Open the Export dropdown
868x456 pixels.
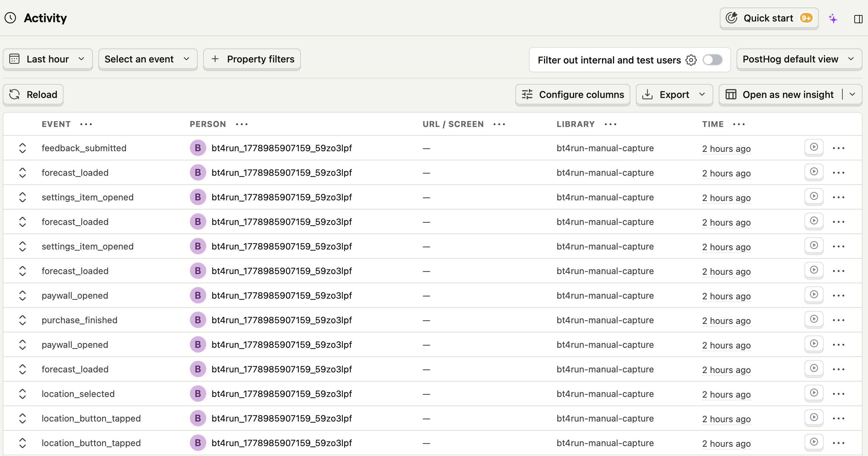pyautogui.click(x=674, y=95)
